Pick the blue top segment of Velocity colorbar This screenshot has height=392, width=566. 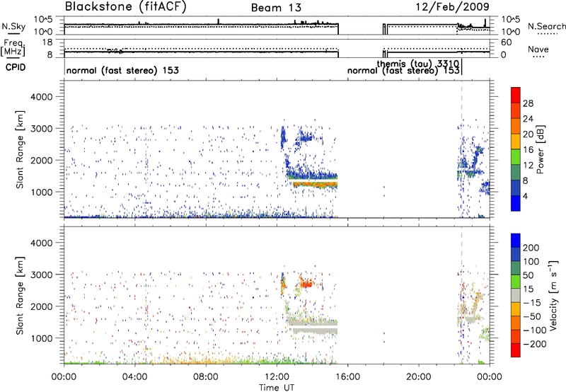516,241
